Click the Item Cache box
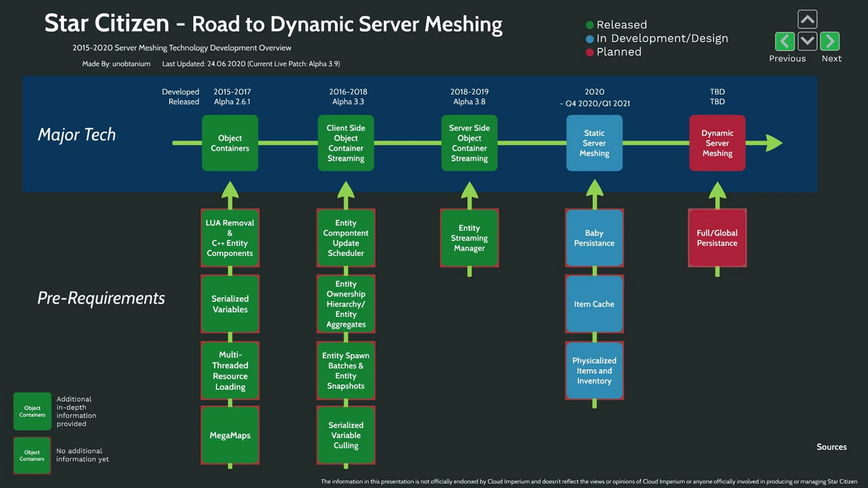The width and height of the screenshot is (868, 488). click(x=594, y=304)
